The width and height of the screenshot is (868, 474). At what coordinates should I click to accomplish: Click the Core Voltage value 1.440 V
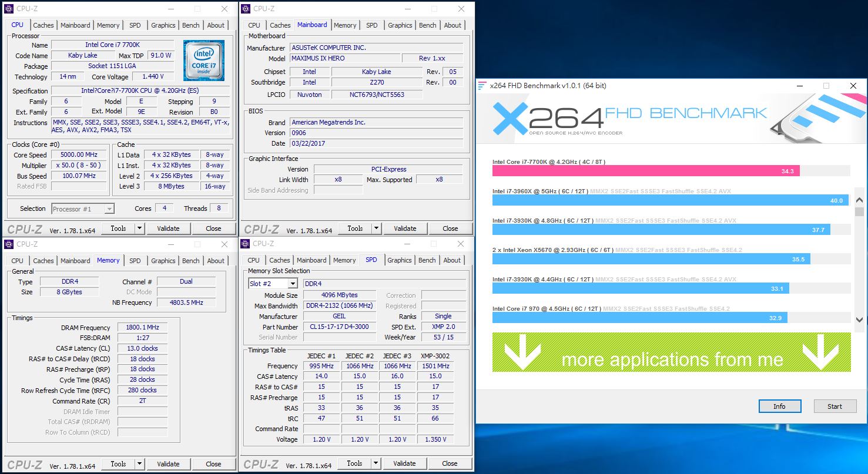(x=153, y=77)
